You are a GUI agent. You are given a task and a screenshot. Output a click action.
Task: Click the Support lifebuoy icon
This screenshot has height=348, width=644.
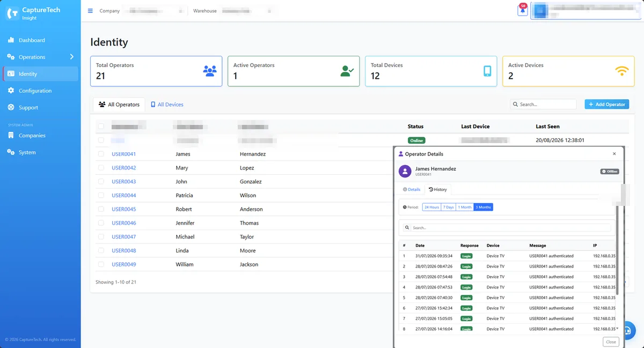point(11,107)
